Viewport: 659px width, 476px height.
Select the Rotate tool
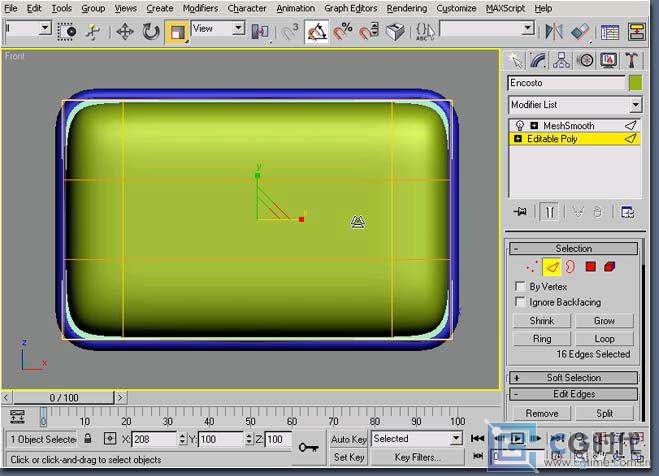(150, 32)
